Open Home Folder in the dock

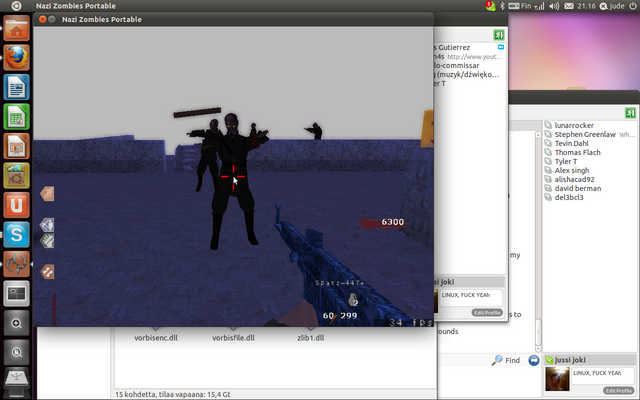[x=16, y=28]
